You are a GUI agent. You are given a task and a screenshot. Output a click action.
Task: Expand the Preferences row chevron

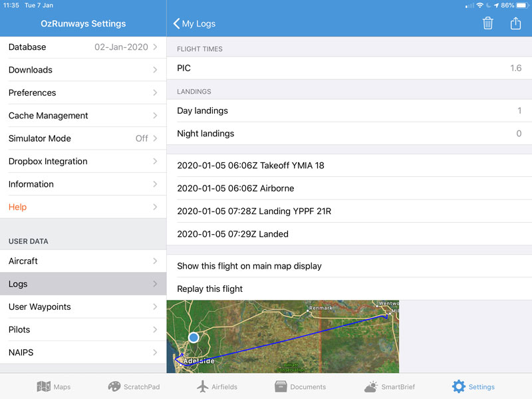(x=155, y=92)
